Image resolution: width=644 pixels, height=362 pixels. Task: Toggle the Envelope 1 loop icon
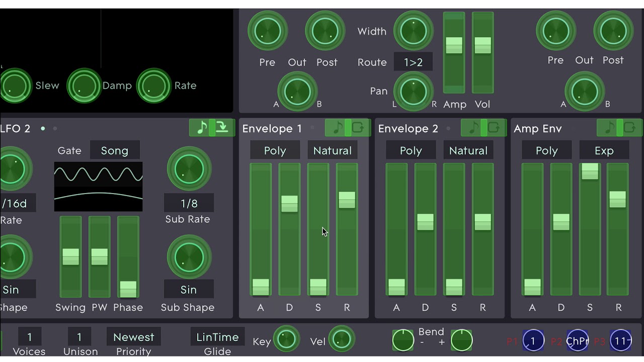pos(359,128)
